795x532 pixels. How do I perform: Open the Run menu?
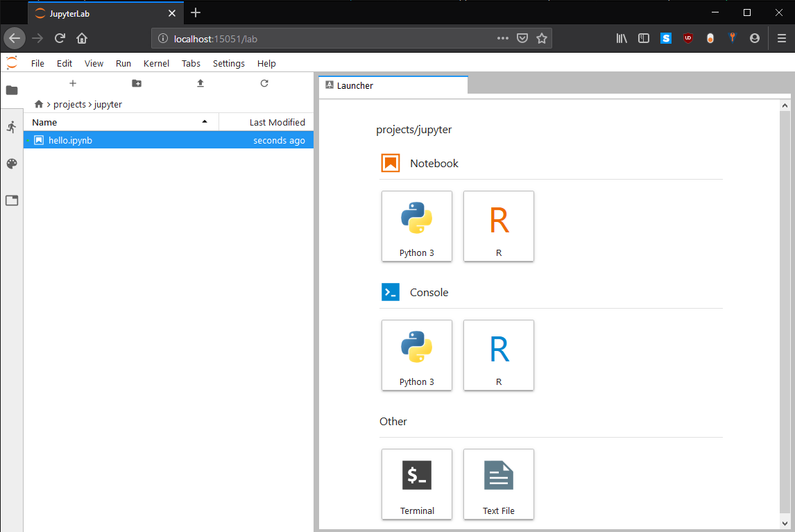tap(123, 63)
